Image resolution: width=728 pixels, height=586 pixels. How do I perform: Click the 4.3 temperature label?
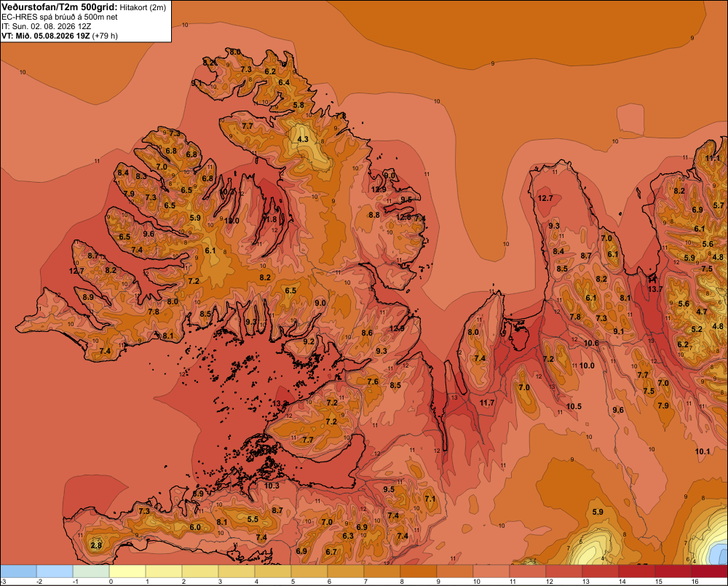pyautogui.click(x=303, y=139)
